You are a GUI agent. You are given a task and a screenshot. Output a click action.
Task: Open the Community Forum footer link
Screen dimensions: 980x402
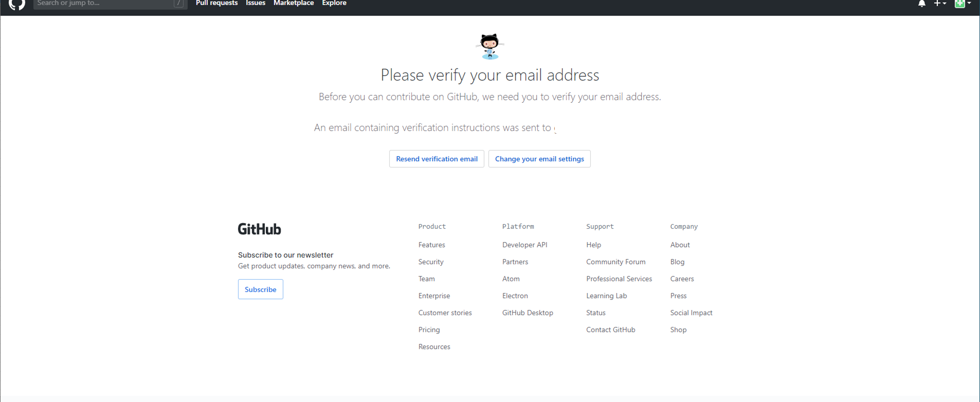click(x=615, y=262)
